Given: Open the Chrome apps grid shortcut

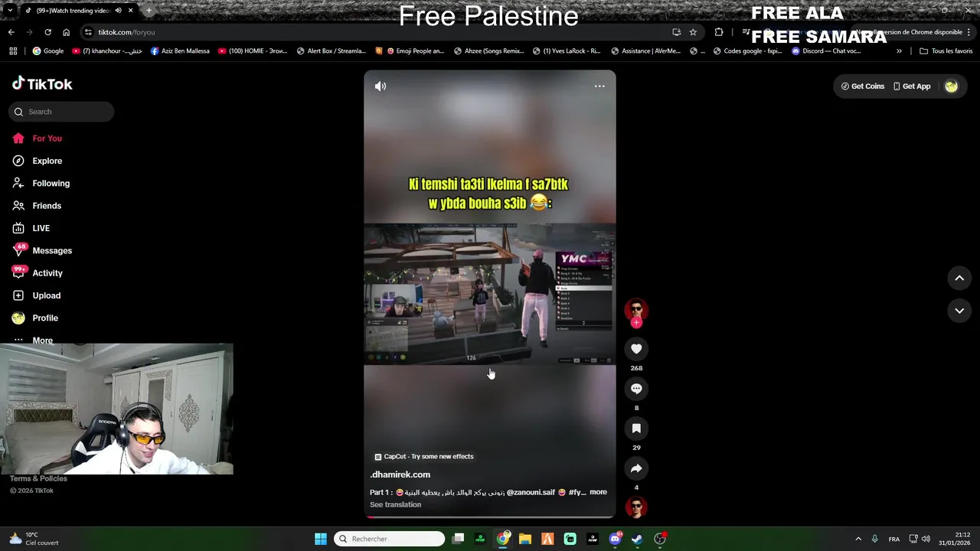Looking at the screenshot, I should (x=13, y=51).
